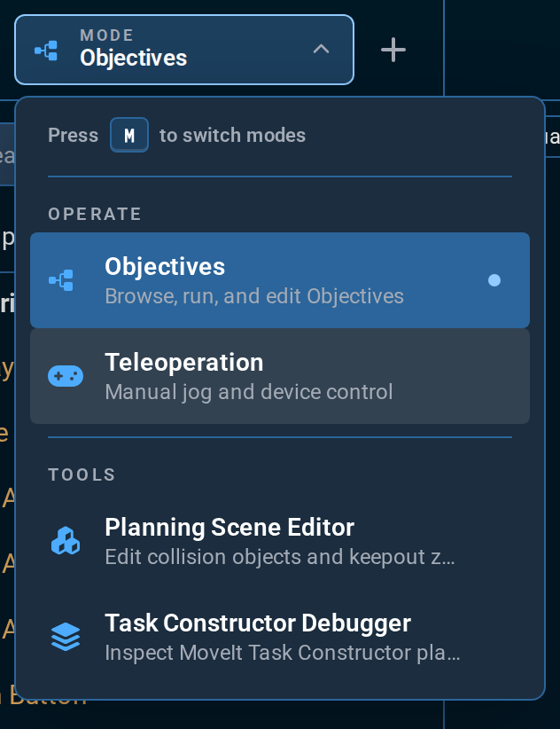Click the 'Inspect MoveIt Task Constructor' description

283,653
